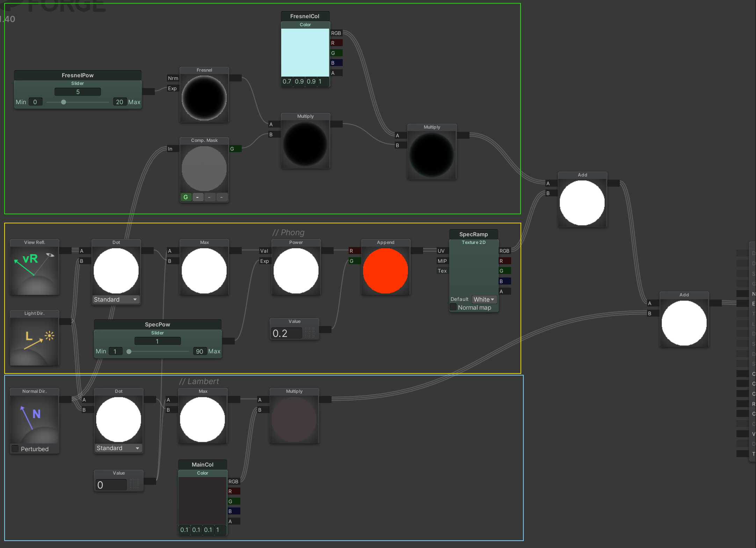Select the red Append node preview

(385, 271)
